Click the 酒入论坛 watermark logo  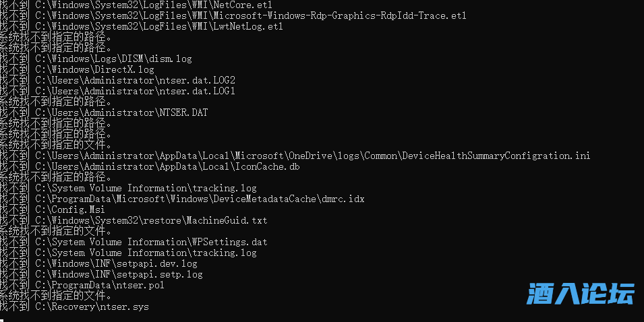click(x=581, y=294)
